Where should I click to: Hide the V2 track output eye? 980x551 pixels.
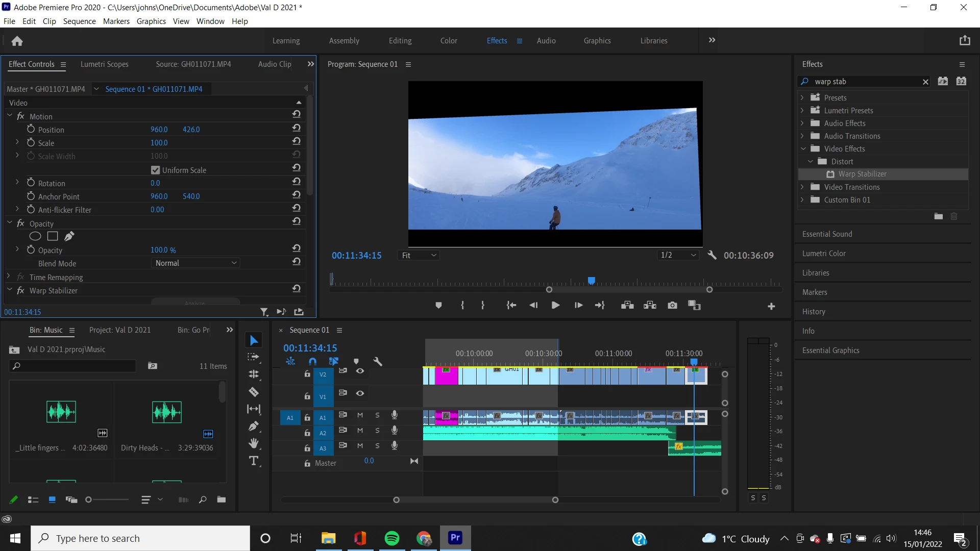pyautogui.click(x=360, y=371)
